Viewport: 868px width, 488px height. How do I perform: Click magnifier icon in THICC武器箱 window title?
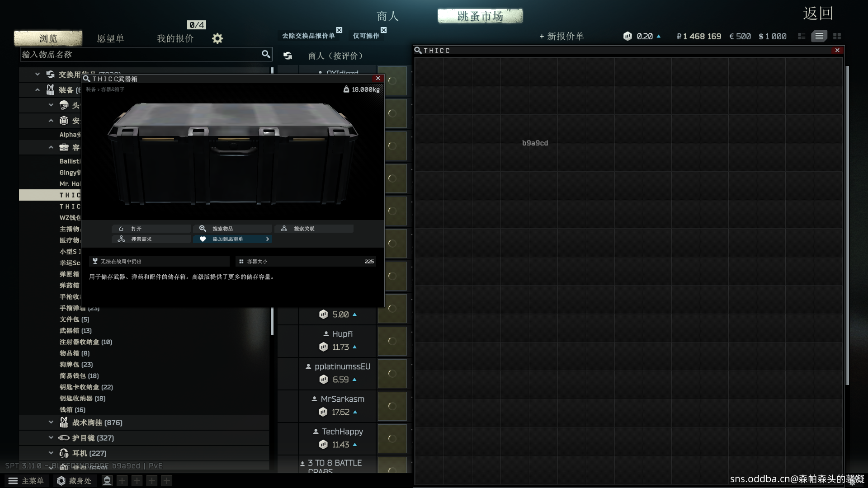coord(86,79)
